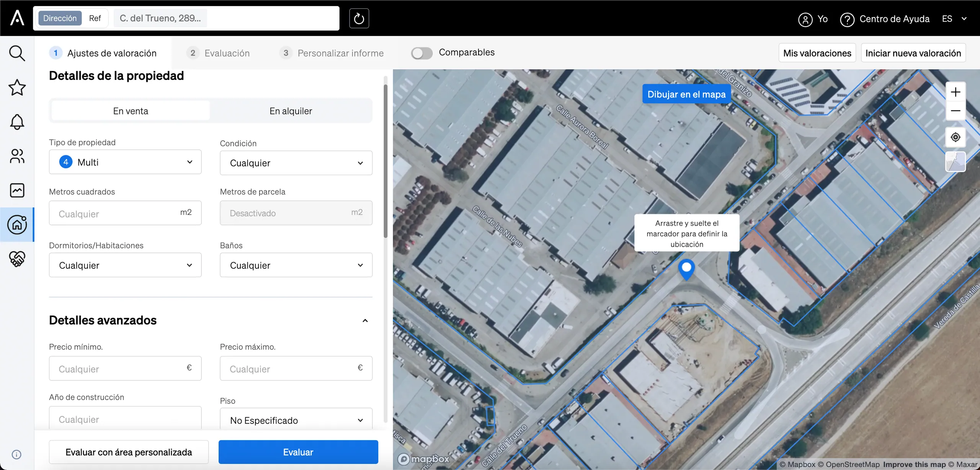Switch search mode to Ref

pyautogui.click(x=95, y=18)
